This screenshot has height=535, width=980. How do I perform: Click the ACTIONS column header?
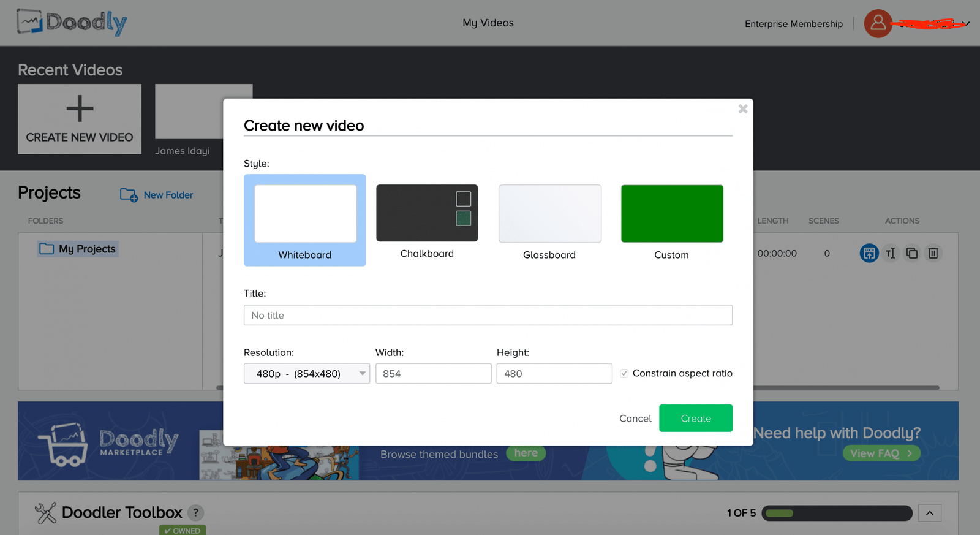pyautogui.click(x=902, y=221)
